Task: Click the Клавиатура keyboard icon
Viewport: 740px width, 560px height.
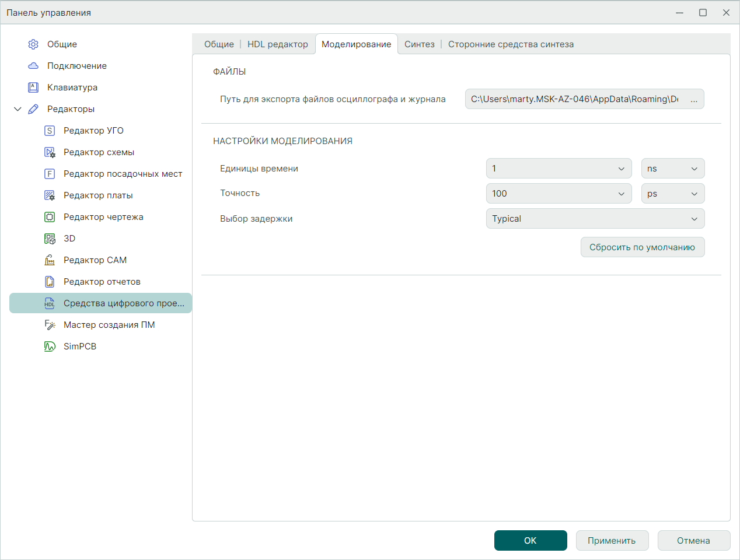Action: coord(33,87)
